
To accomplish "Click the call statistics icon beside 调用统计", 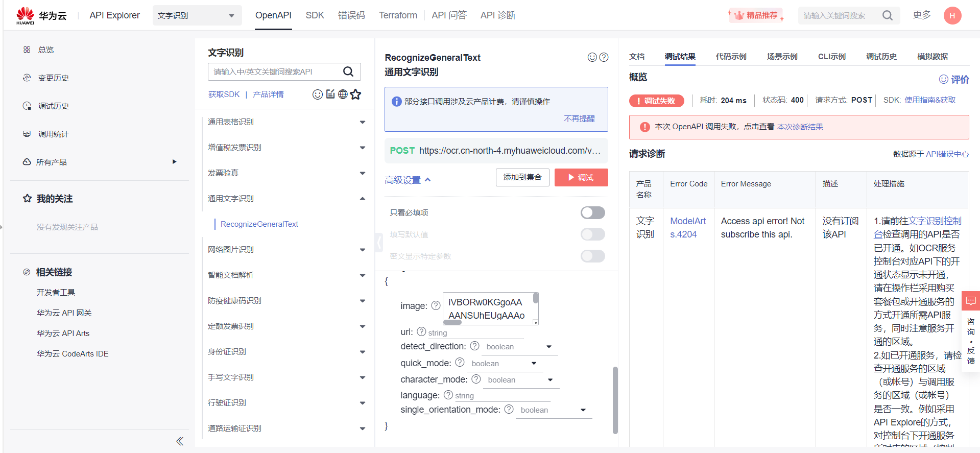I will tap(27, 134).
